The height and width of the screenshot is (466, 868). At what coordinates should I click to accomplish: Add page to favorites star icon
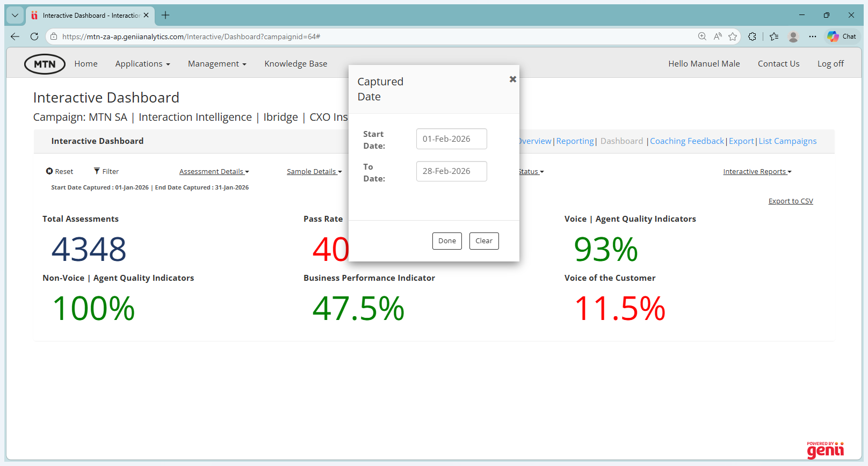(x=733, y=37)
